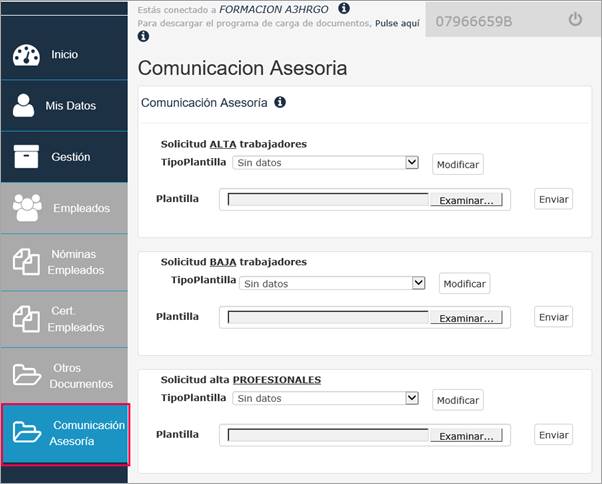
Task: Click info icon next to FORMACION A3HRGO
Action: 344,8
